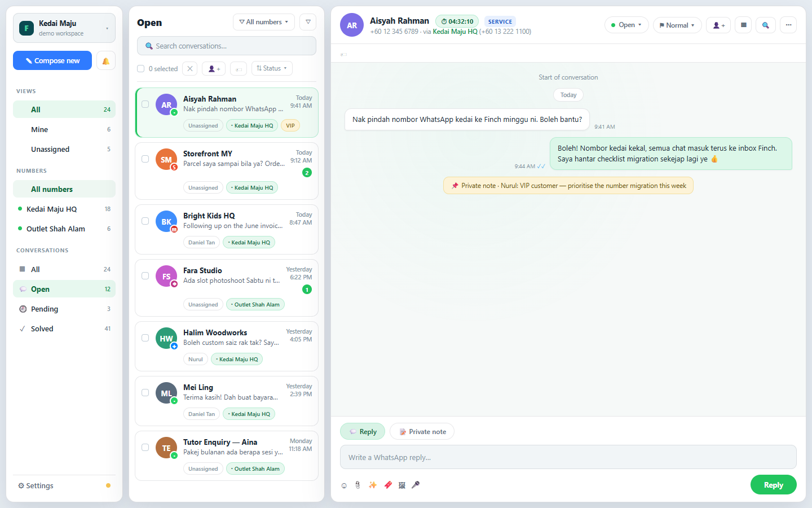
Task: Click the Tutor Enquiry avatar
Action: coord(166,448)
